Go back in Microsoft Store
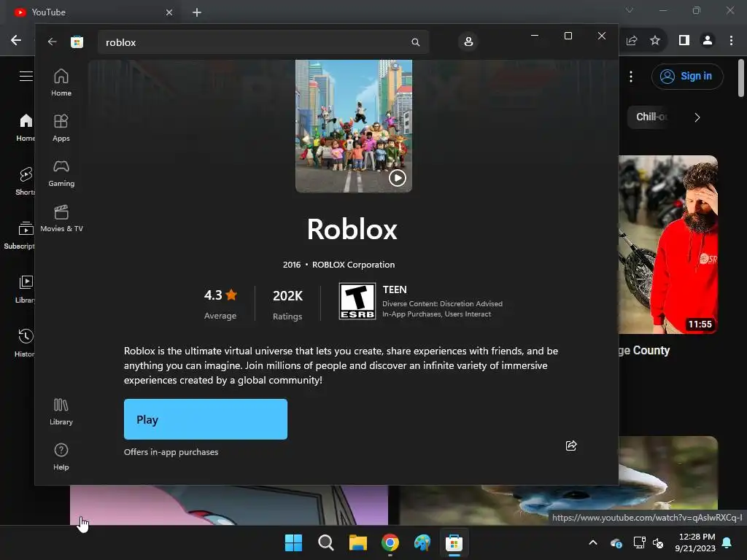The image size is (747, 560). [52, 42]
